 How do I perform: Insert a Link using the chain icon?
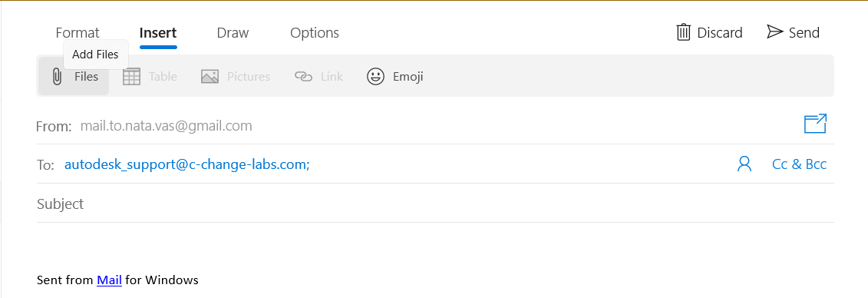pos(303,77)
